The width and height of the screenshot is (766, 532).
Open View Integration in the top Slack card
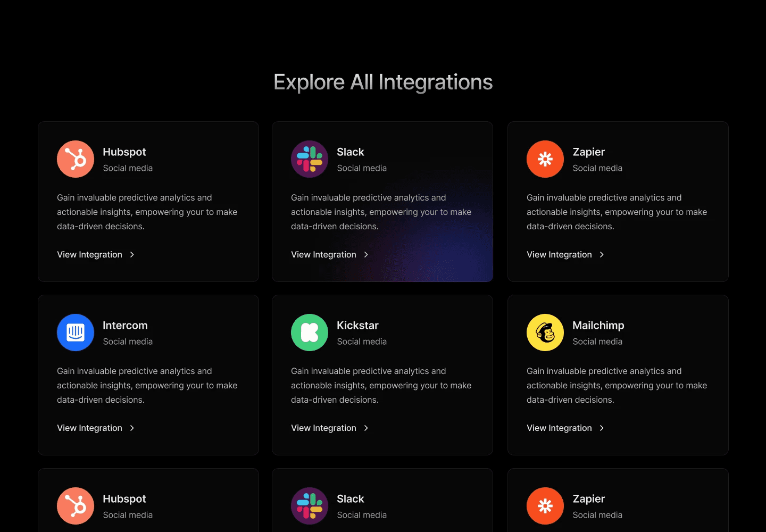(330, 255)
